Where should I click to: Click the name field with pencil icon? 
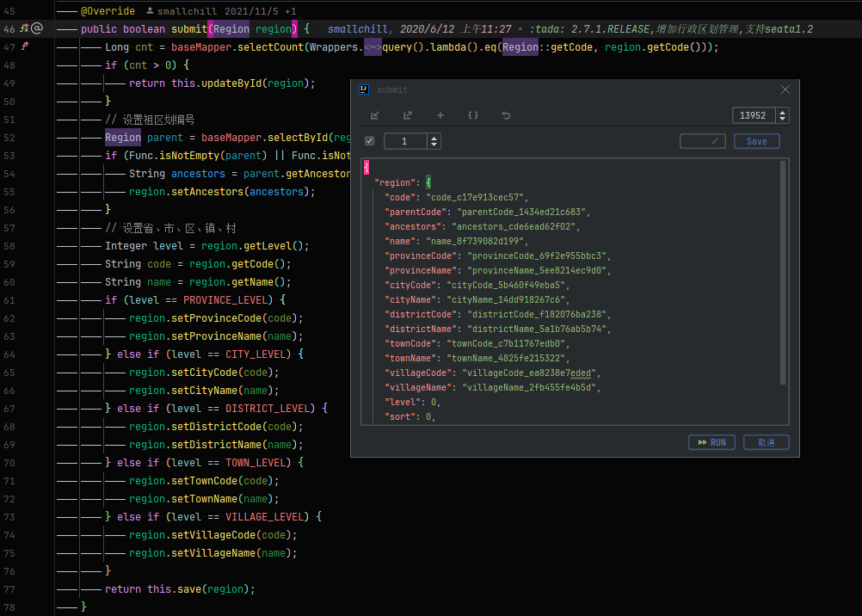coord(703,141)
